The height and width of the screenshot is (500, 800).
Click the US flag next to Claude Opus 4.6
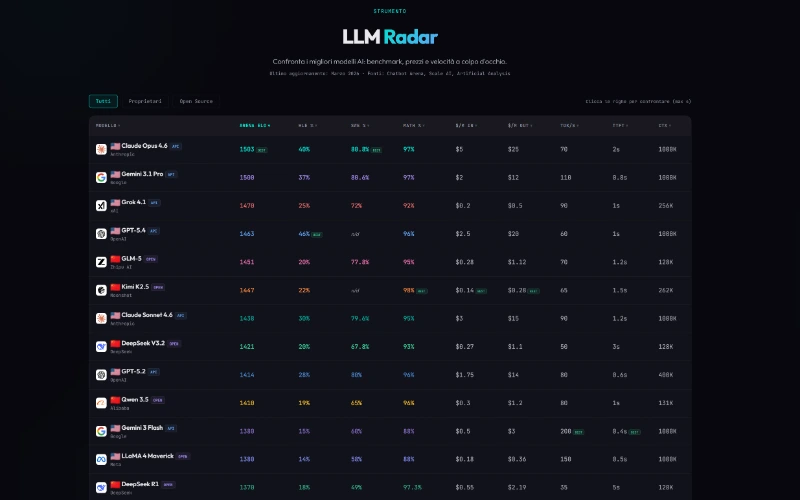point(115,146)
